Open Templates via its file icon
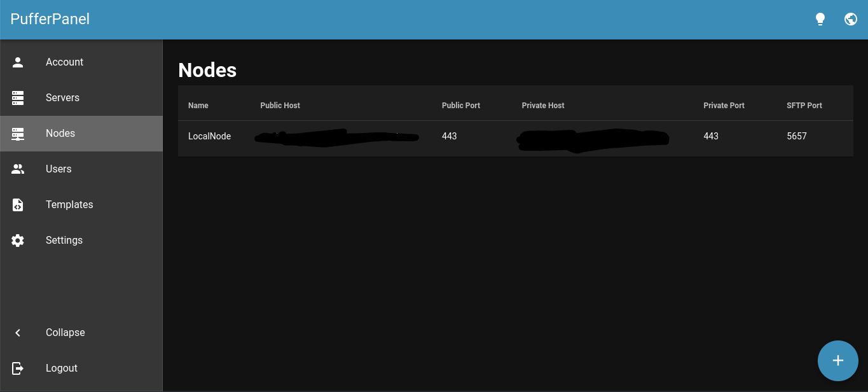Screen dimensions: 868x392 (17, 204)
